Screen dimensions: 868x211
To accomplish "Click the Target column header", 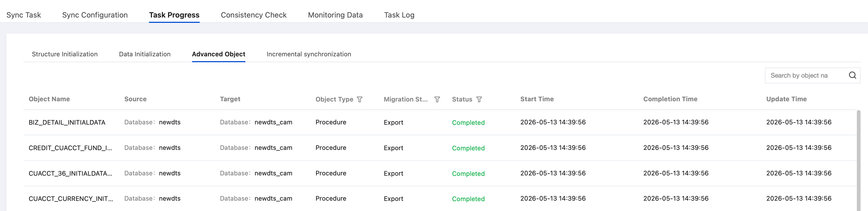I will click(230, 99).
